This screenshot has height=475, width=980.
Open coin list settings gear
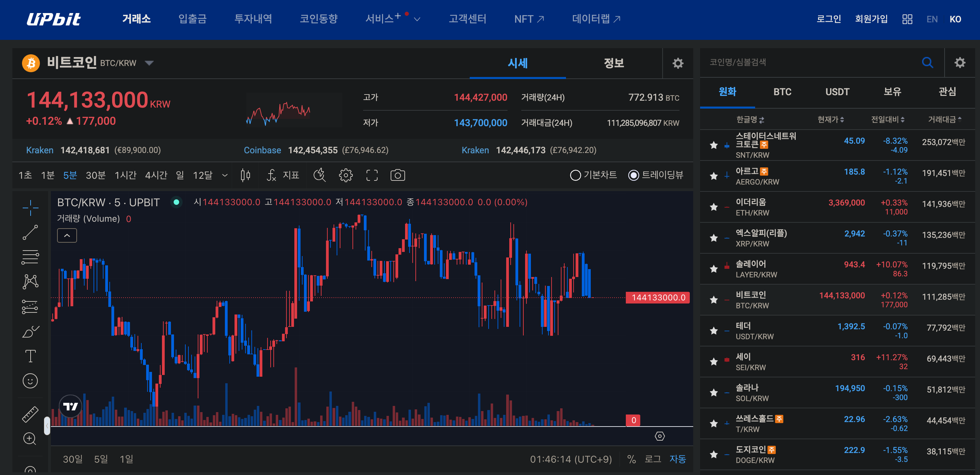960,62
